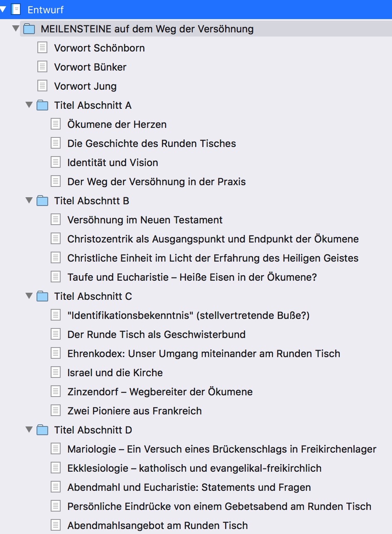Select Vorwort Bünker document

(90, 67)
